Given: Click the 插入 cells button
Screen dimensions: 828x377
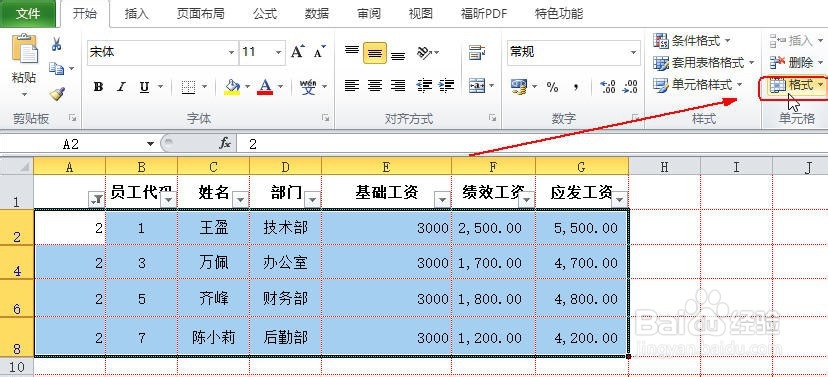Looking at the screenshot, I should click(797, 40).
